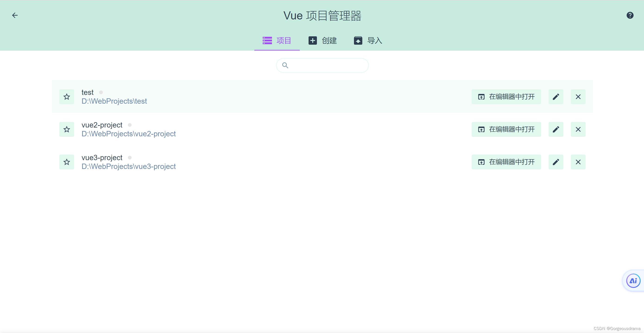This screenshot has width=644, height=333.
Task: Remove vue2-project with X icon
Action: click(578, 129)
